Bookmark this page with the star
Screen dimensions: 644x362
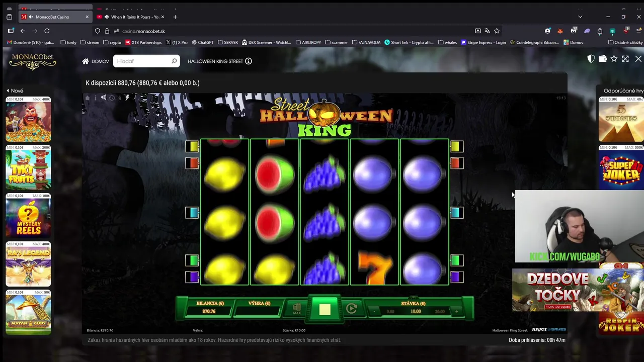click(x=497, y=31)
